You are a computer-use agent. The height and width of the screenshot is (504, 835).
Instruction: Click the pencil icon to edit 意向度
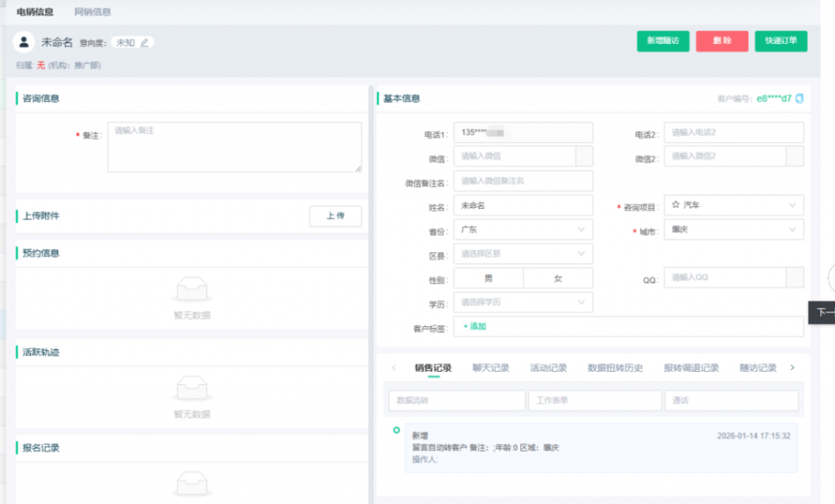click(x=144, y=42)
